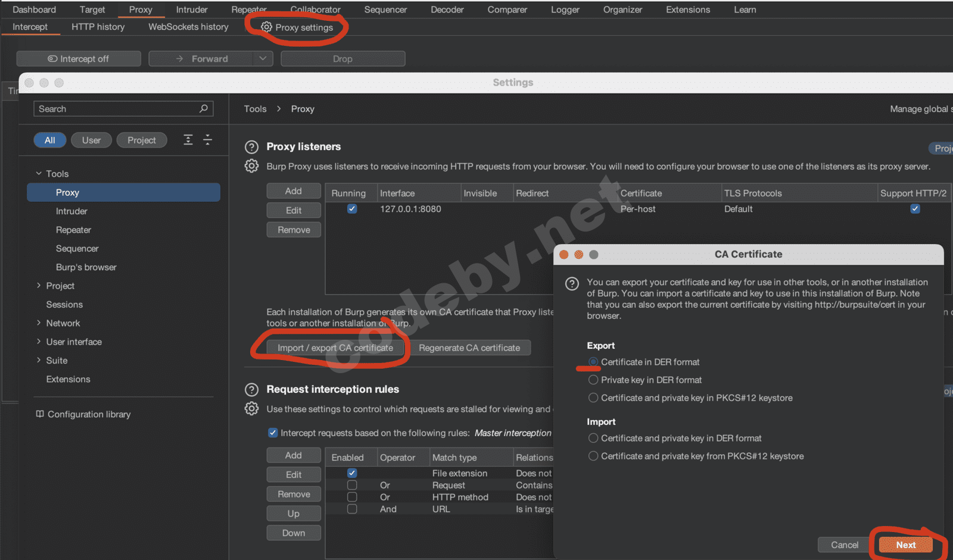
Task: Expand the Network settings tree node
Action: pyautogui.click(x=39, y=323)
